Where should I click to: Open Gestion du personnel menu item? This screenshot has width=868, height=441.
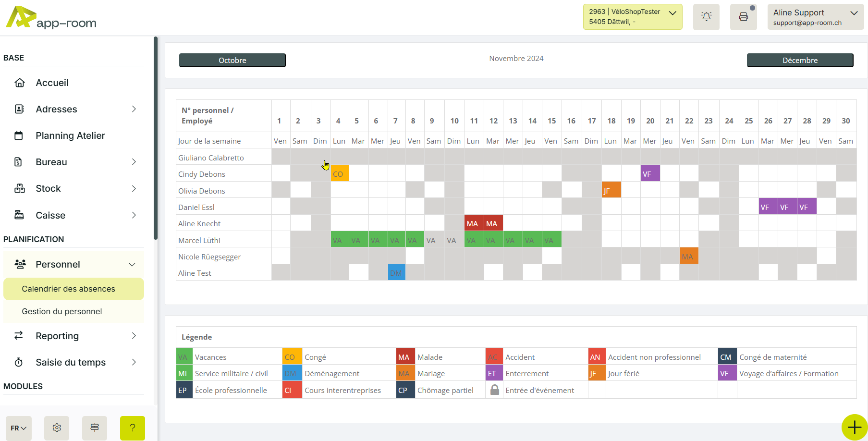pyautogui.click(x=62, y=311)
